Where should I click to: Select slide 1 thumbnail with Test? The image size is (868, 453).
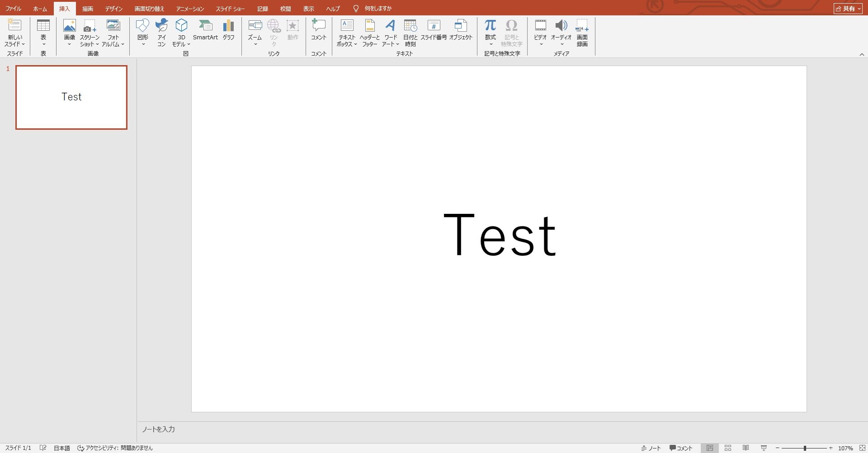click(x=71, y=97)
